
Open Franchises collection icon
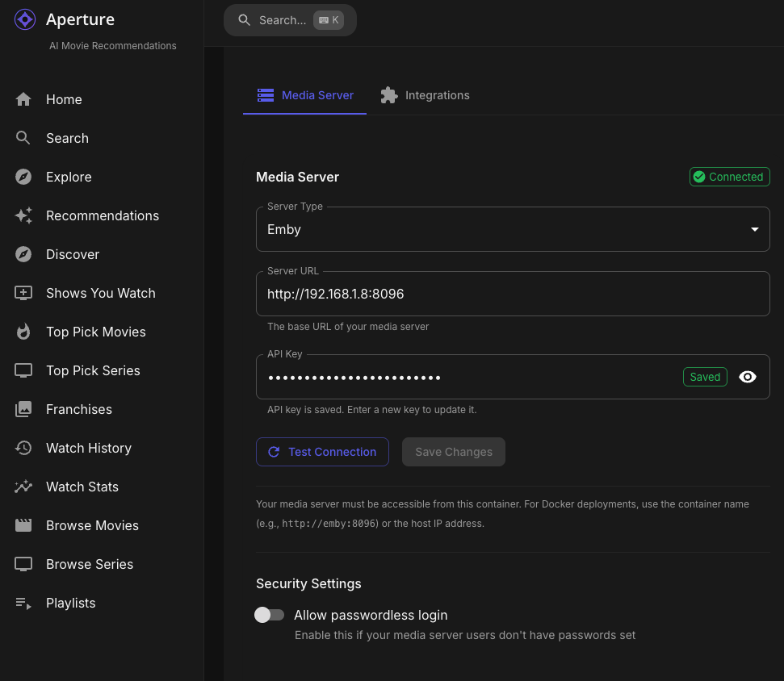(x=23, y=409)
